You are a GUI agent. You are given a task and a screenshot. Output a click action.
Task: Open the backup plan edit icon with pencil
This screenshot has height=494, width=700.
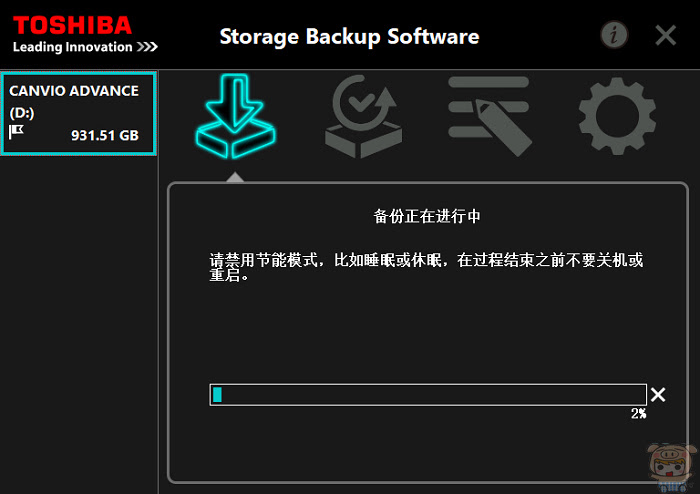click(490, 116)
